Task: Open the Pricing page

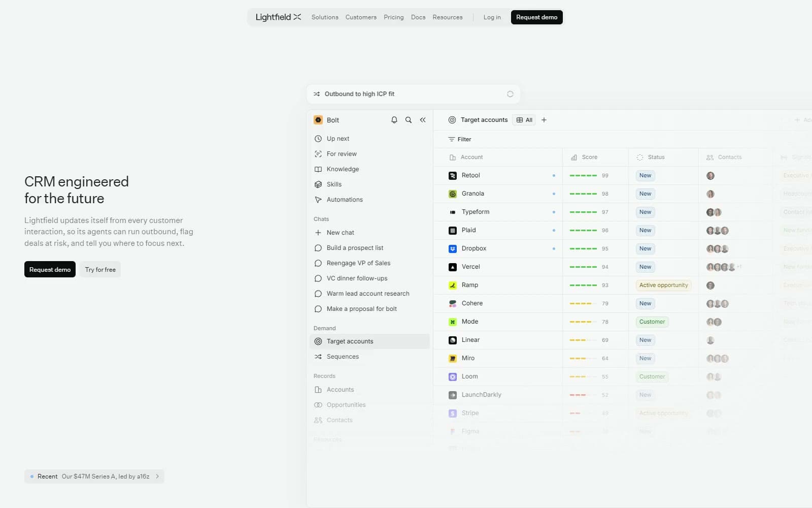Action: pos(394,17)
